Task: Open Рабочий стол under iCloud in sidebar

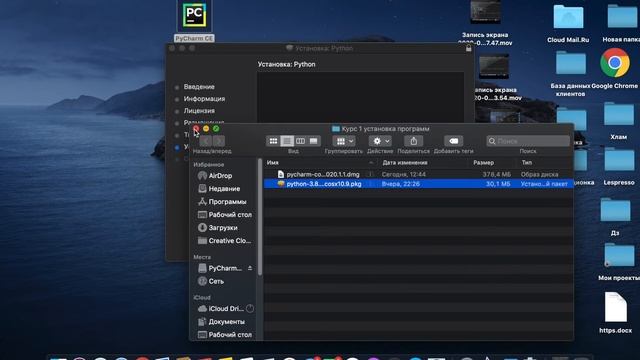Action: point(224,335)
